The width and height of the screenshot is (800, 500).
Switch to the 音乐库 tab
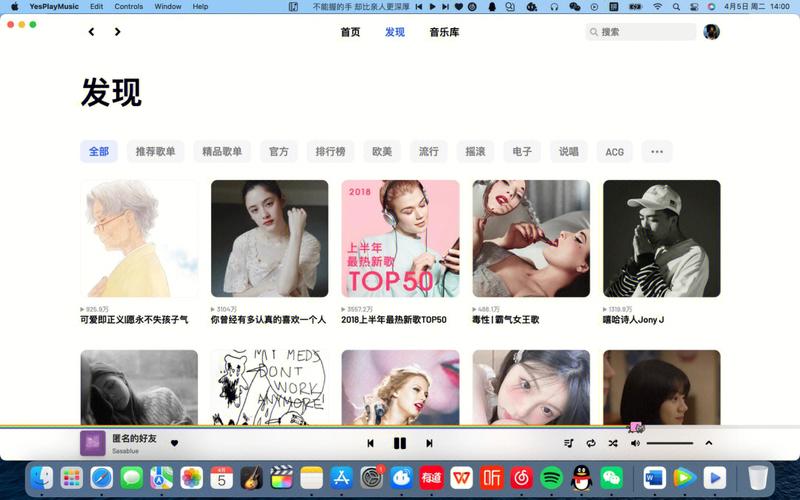tap(444, 32)
